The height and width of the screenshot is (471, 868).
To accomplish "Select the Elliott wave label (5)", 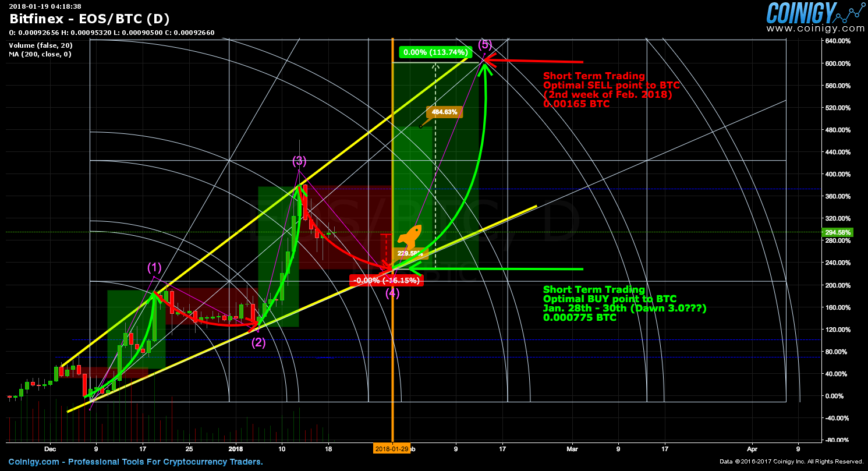I will 485,44.
